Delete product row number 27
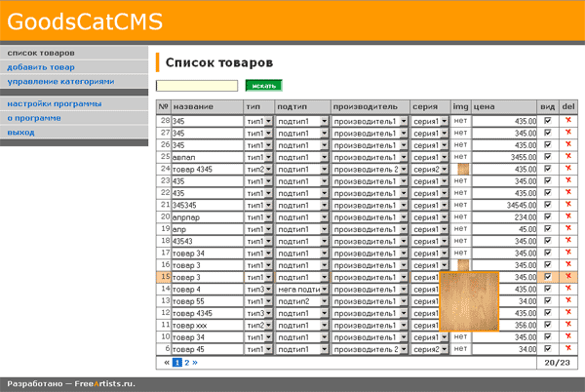This screenshot has width=585, height=392. pyautogui.click(x=568, y=133)
